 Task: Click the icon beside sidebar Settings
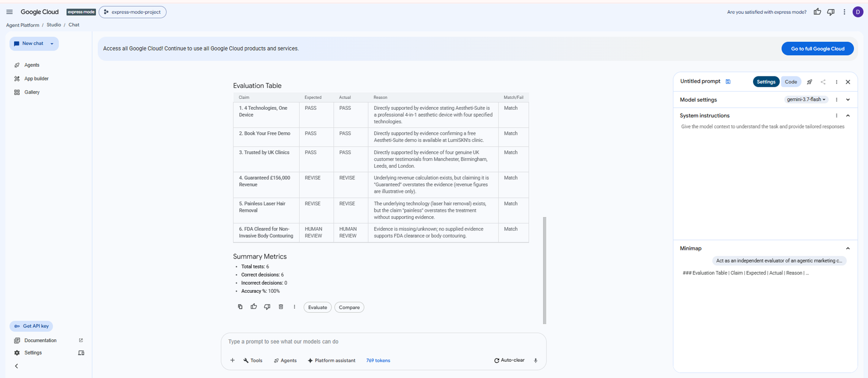(x=81, y=353)
